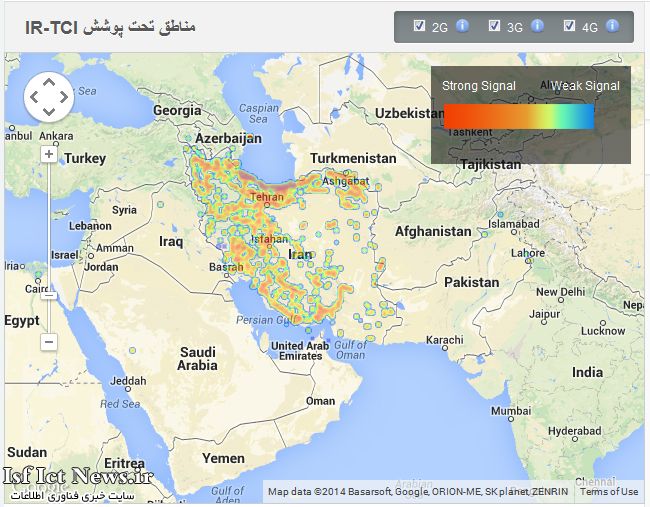
Task: Click the Pakistan country label
Action: point(472,282)
